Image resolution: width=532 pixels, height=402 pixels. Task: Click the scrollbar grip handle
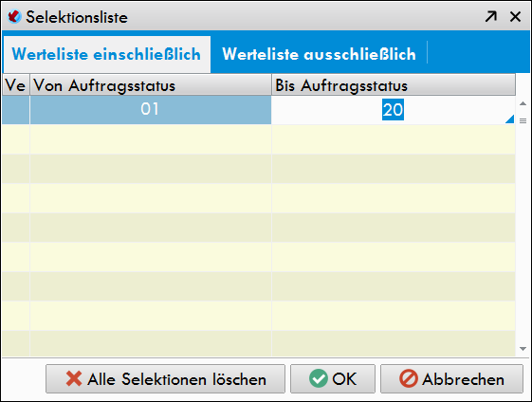(x=523, y=120)
